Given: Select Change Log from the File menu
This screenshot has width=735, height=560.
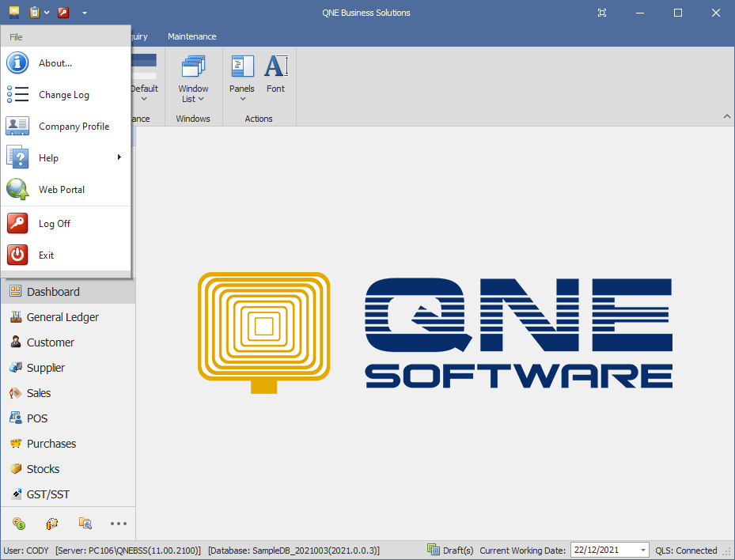Looking at the screenshot, I should point(66,95).
